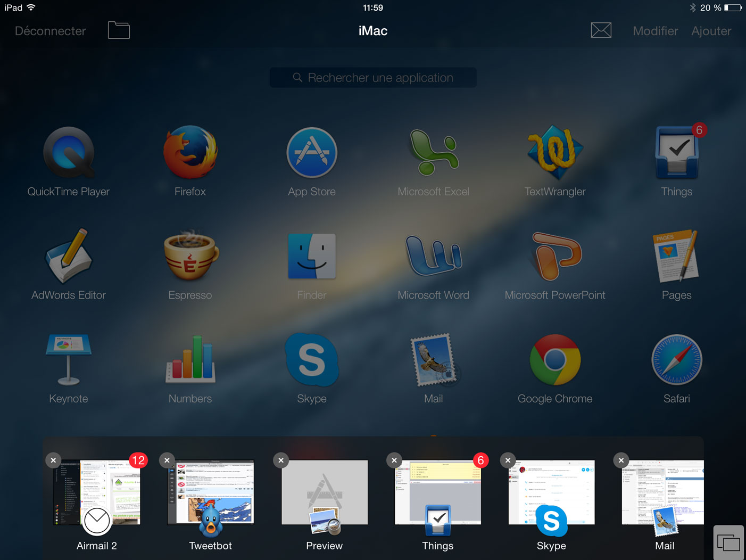746x560 pixels.
Task: Open the Keynote app icon
Action: click(x=69, y=359)
